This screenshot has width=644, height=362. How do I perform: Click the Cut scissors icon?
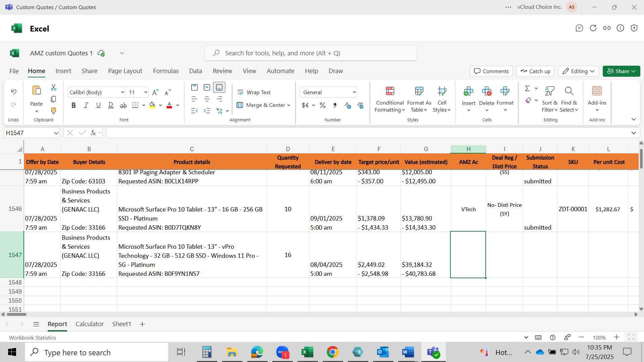point(54,87)
